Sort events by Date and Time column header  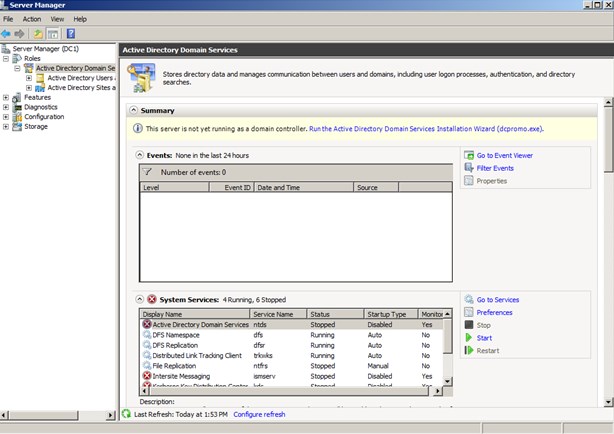tap(304, 187)
